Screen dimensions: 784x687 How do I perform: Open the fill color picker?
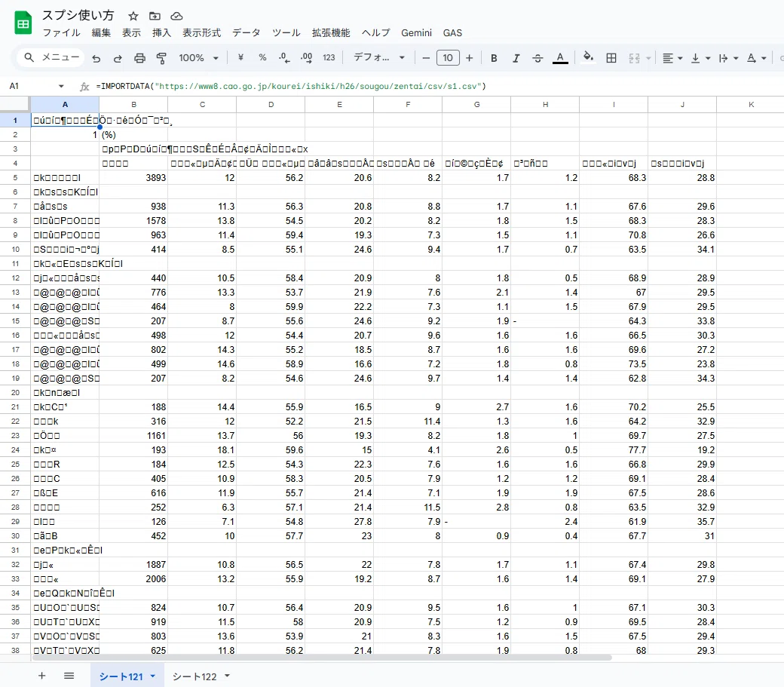589,57
